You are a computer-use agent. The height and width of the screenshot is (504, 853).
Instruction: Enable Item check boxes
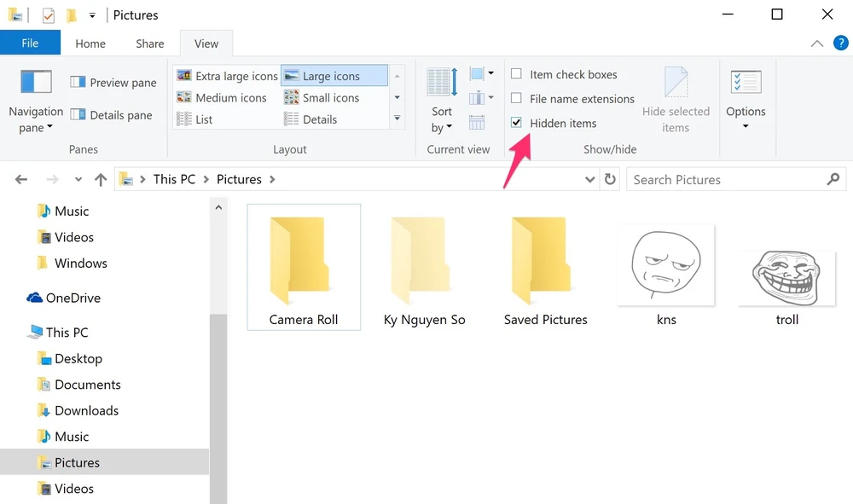pyautogui.click(x=515, y=74)
